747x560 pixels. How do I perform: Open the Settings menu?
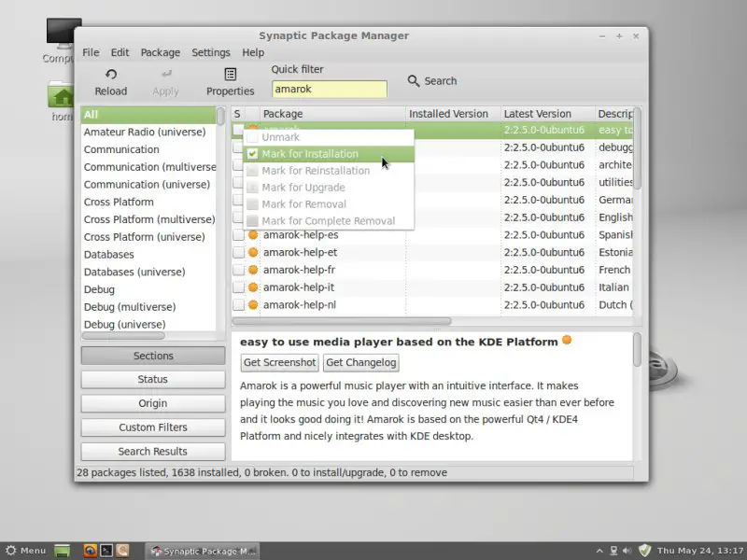[211, 52]
